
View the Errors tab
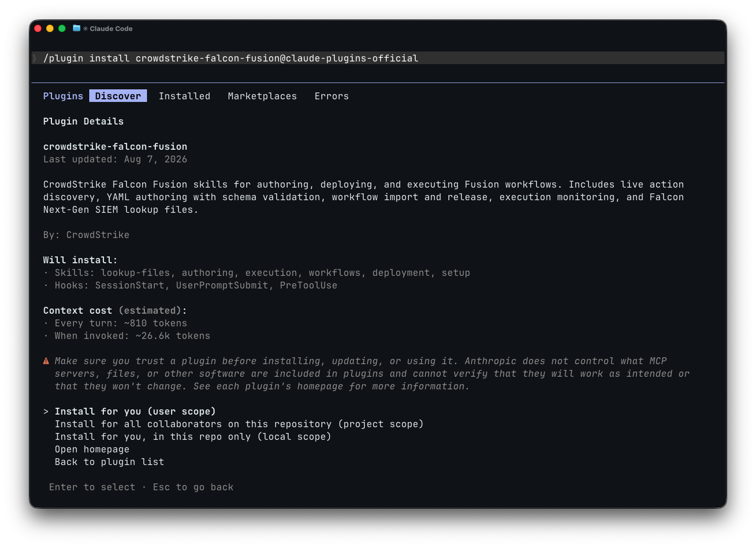click(x=332, y=96)
